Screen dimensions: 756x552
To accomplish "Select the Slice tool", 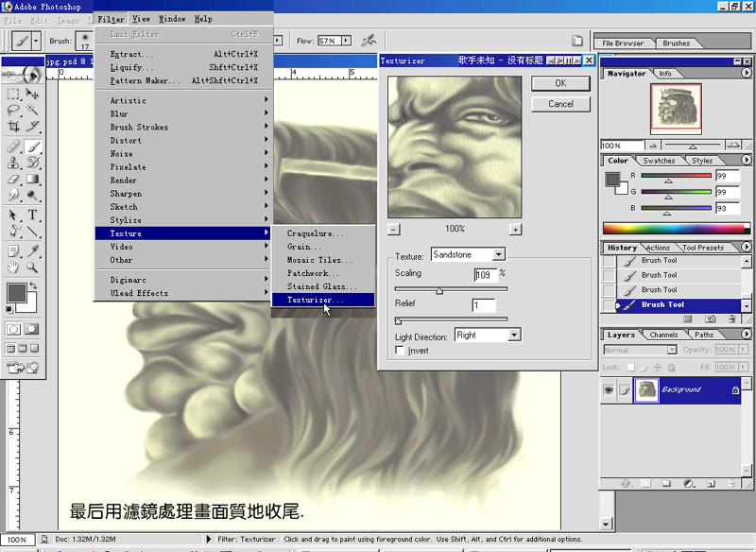I will tap(32, 127).
